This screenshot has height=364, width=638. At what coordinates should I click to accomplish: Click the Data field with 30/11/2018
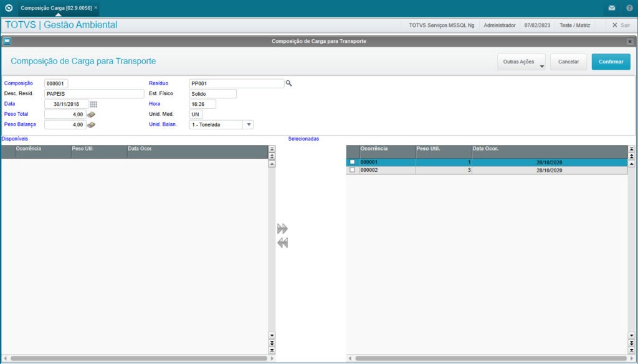[x=67, y=105]
